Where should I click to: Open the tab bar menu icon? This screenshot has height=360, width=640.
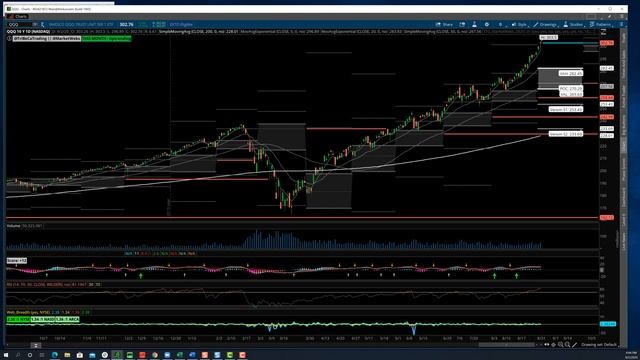pyautogui.click(x=622, y=16)
